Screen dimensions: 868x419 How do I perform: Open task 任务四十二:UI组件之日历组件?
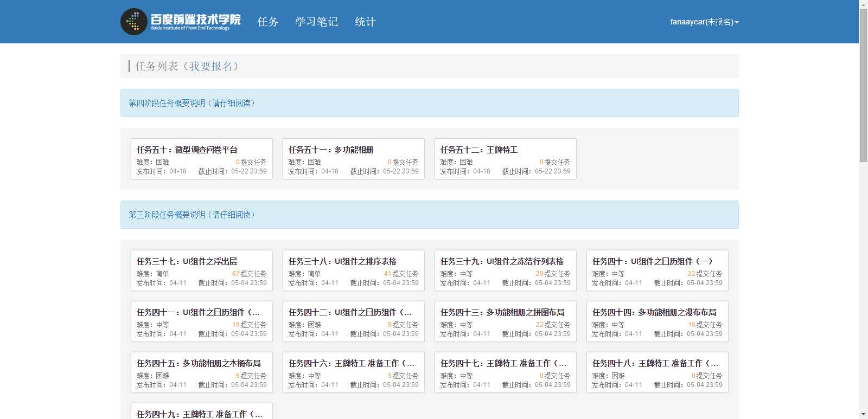point(350,312)
